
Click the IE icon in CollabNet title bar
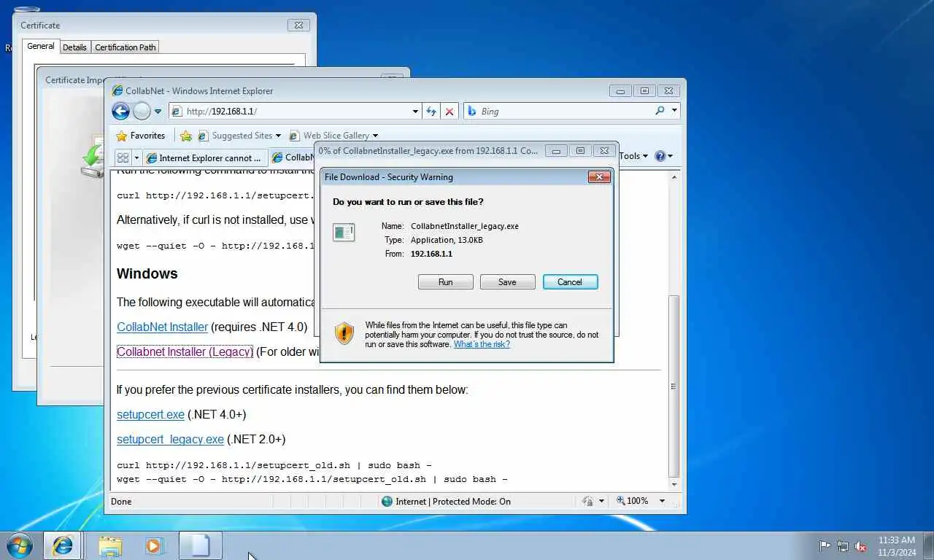point(117,91)
